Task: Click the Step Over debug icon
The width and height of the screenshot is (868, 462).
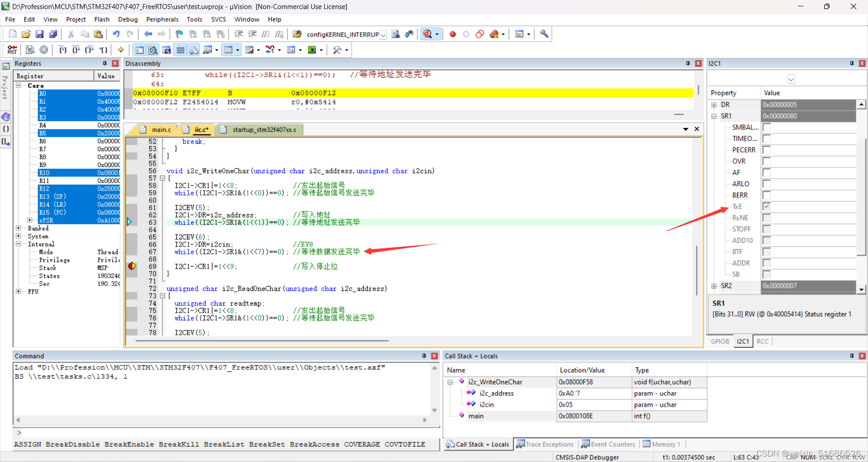Action: coord(75,50)
